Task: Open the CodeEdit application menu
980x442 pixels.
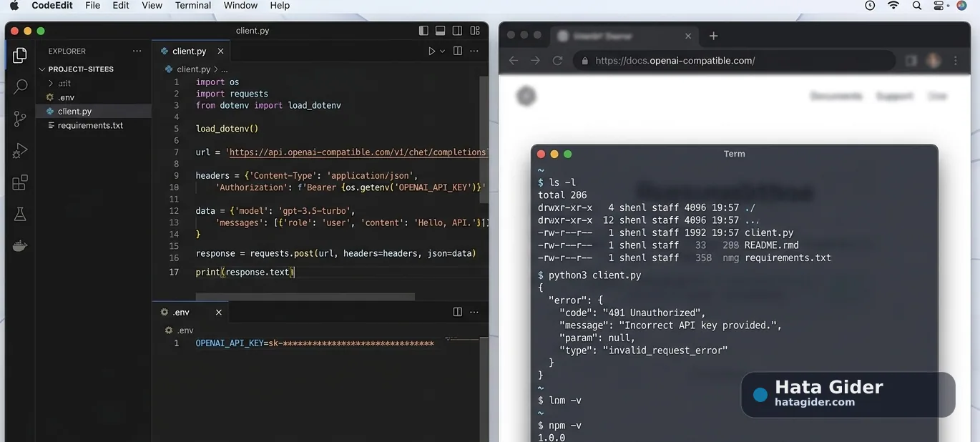Action: 52,6
